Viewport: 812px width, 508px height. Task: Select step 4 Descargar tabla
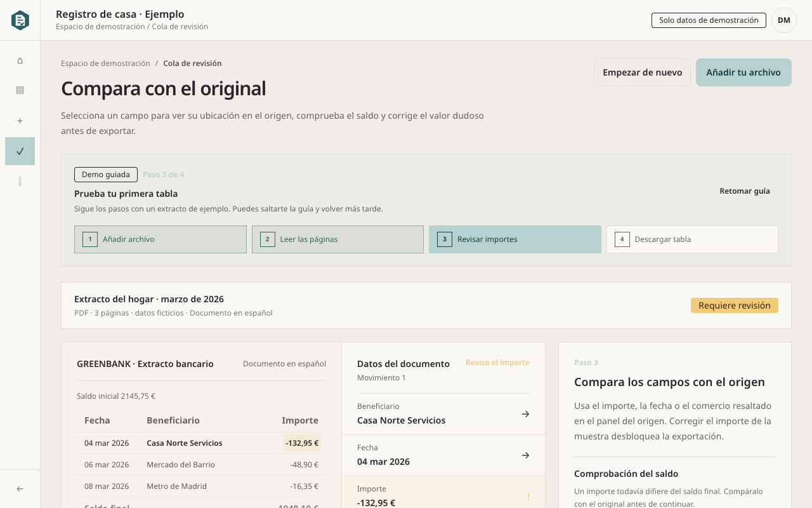[692, 239]
